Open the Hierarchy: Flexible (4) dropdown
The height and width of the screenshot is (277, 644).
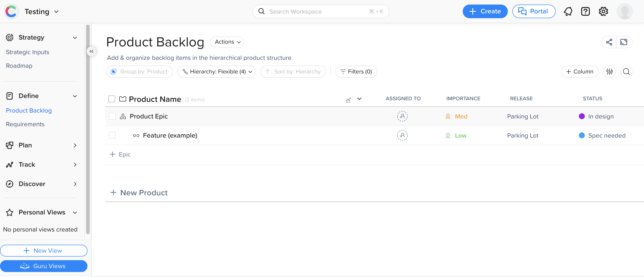click(x=217, y=72)
